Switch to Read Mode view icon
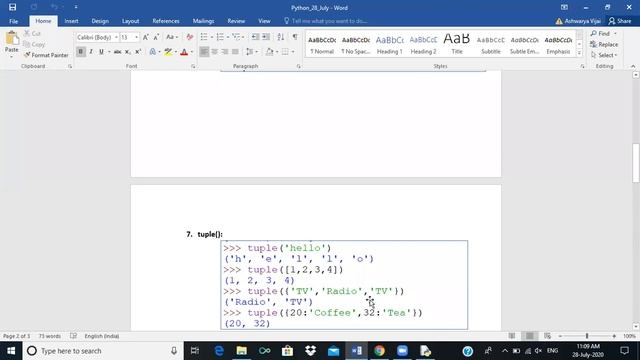The height and width of the screenshot is (360, 640). pos(512,336)
